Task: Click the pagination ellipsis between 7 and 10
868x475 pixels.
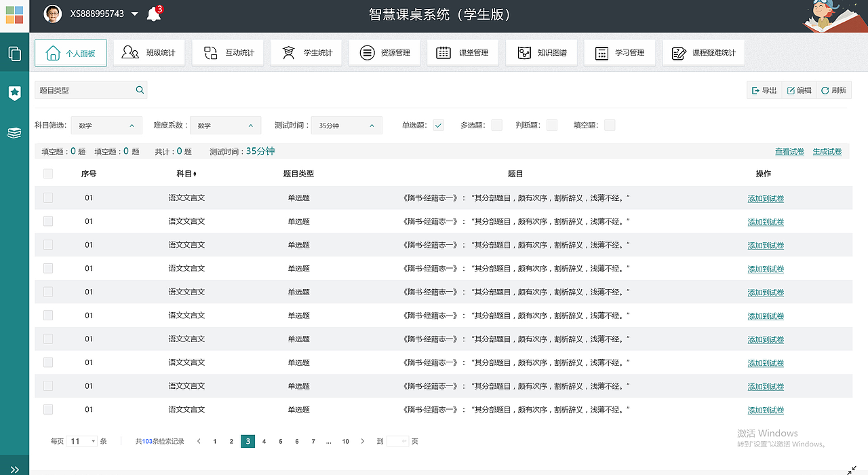Action: click(329, 442)
